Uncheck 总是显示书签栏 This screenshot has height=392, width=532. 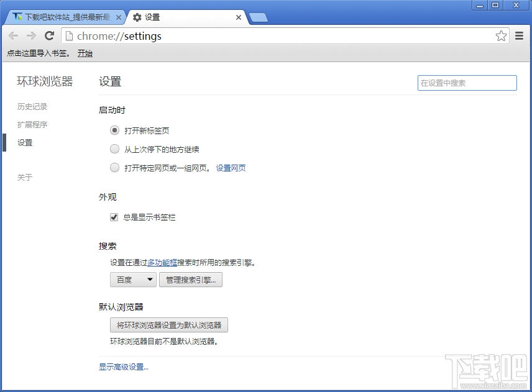114,217
